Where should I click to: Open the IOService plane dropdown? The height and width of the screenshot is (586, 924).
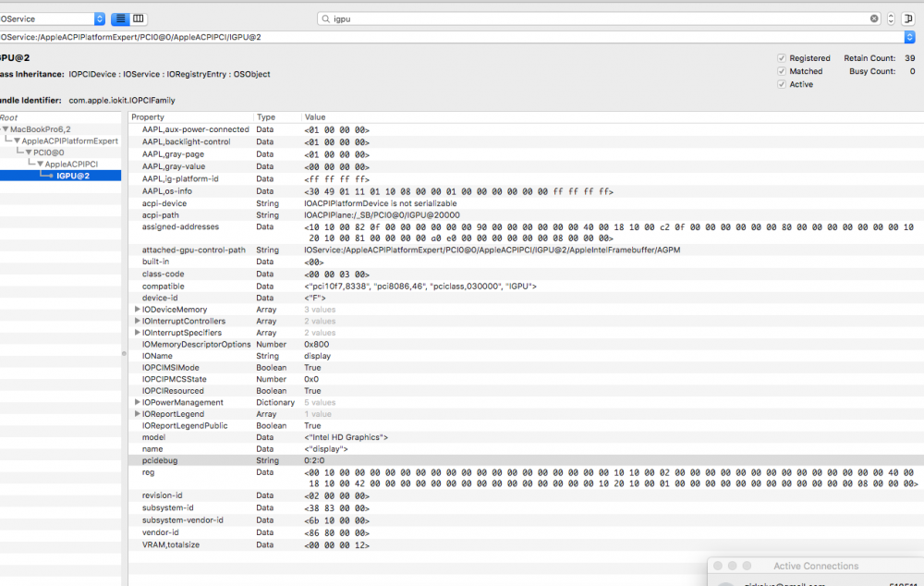pos(100,18)
